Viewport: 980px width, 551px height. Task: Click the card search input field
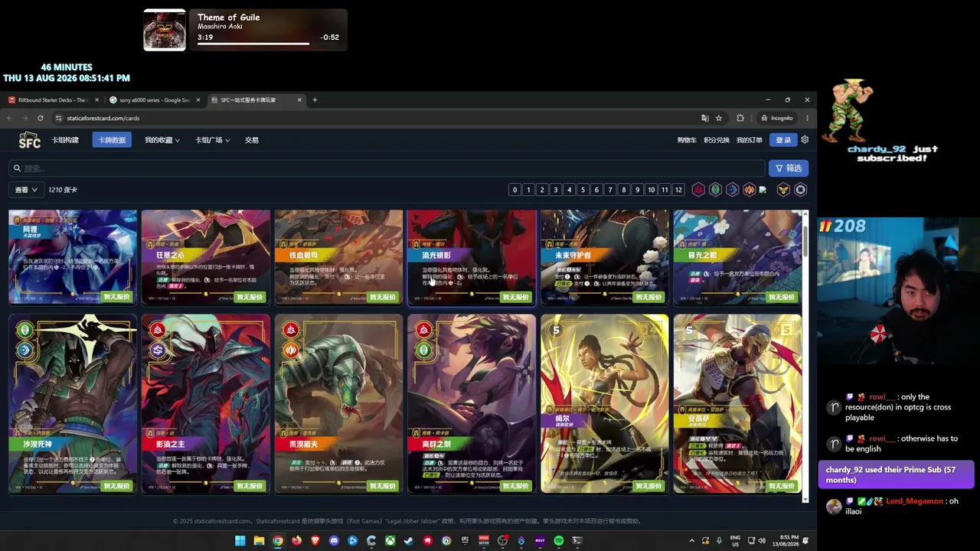(387, 168)
